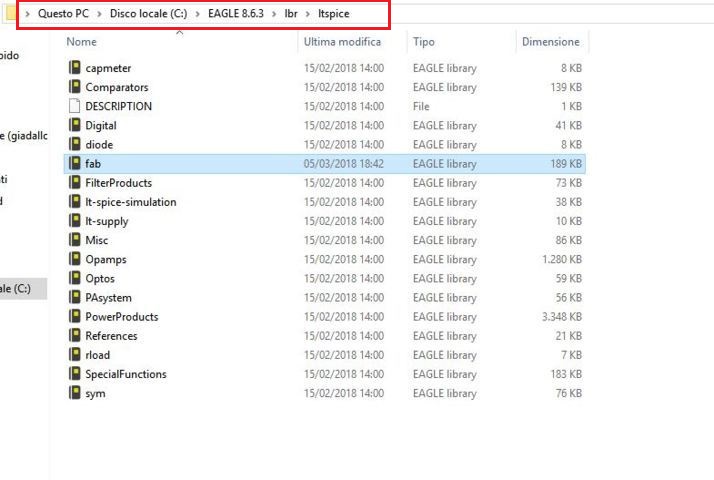714x480 pixels.
Task: Select the diode file name
Action: [99, 144]
